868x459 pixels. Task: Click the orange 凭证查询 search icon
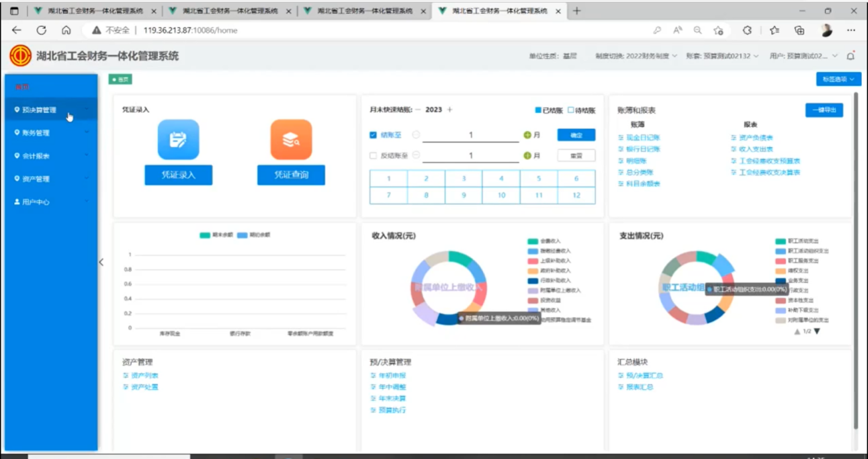(x=291, y=140)
